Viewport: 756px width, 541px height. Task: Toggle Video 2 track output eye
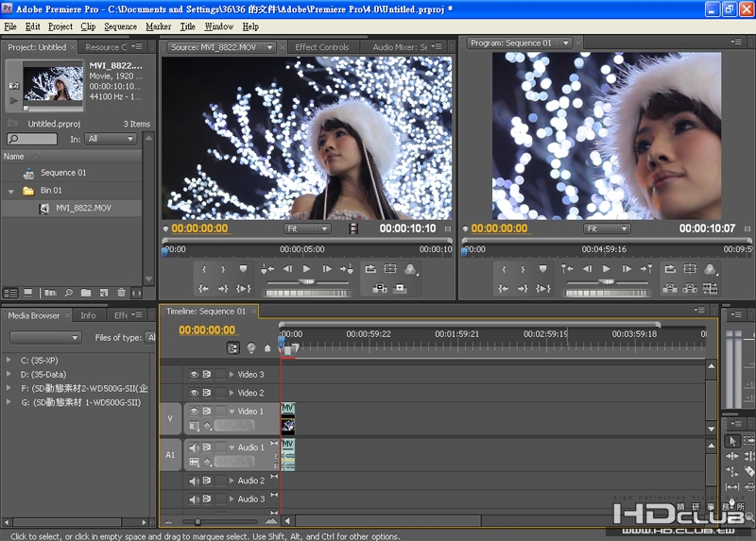tap(194, 393)
